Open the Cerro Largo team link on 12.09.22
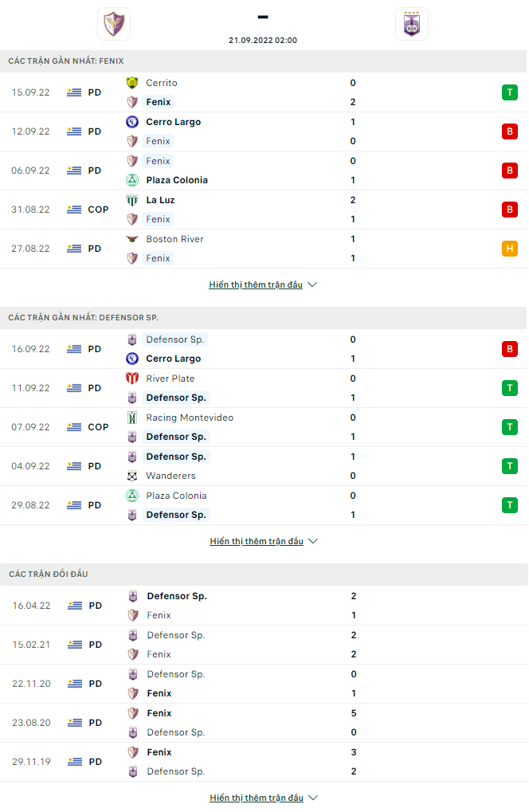Image resolution: width=529 pixels, height=812 pixels. pyautogui.click(x=174, y=122)
